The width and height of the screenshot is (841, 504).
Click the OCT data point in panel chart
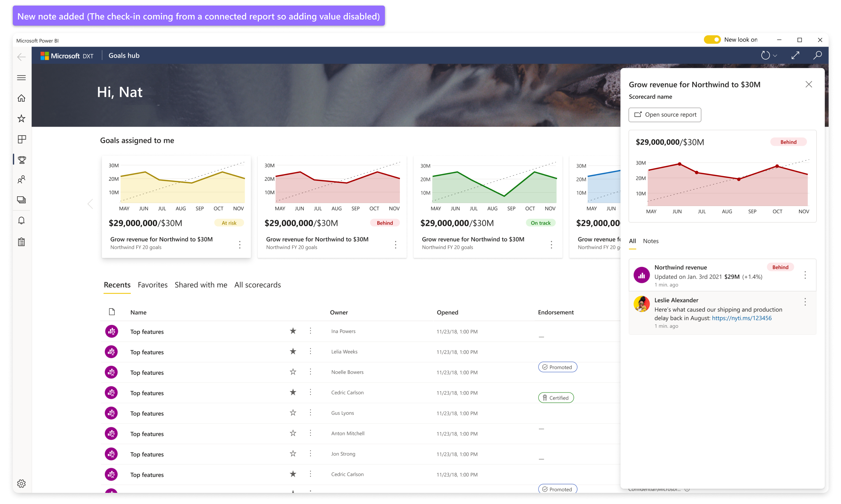777,166
